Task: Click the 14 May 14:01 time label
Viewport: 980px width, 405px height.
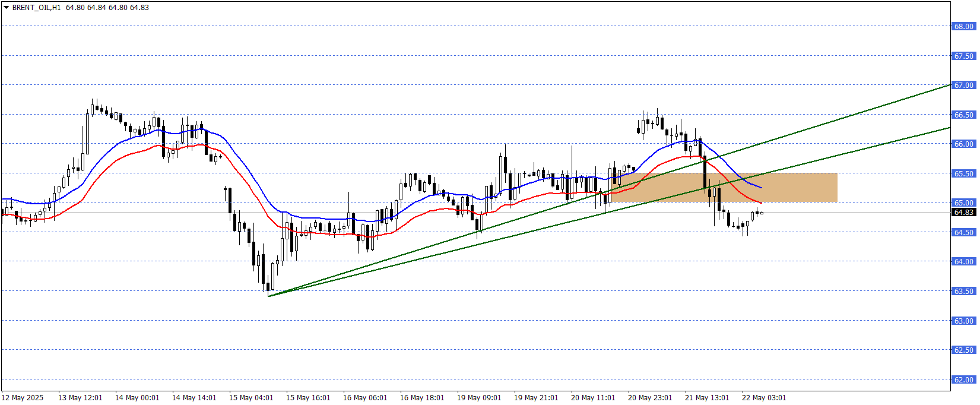Action: 194,397
